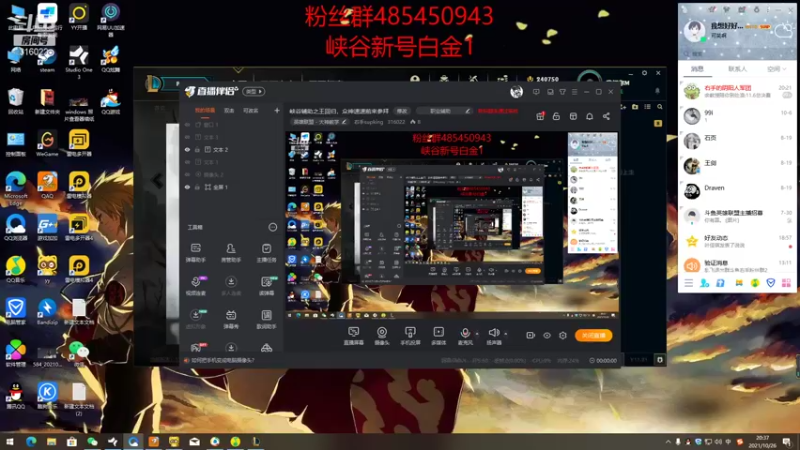
Task: Open the 多人连麦 tool in toolbox
Action: pyautogui.click(x=231, y=286)
